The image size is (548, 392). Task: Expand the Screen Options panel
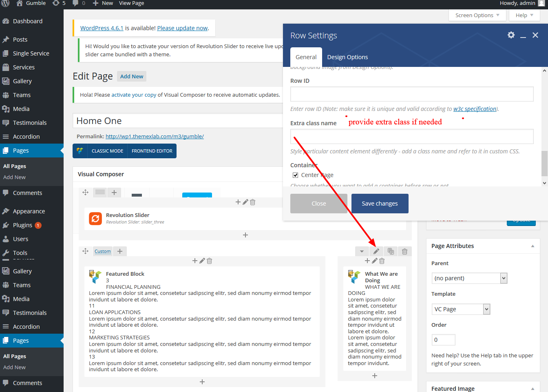point(477,16)
